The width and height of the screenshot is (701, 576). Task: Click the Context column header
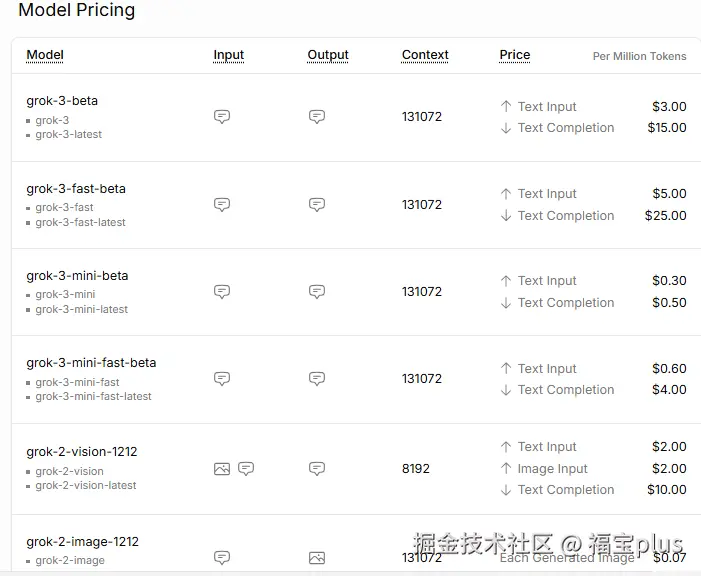(x=425, y=55)
